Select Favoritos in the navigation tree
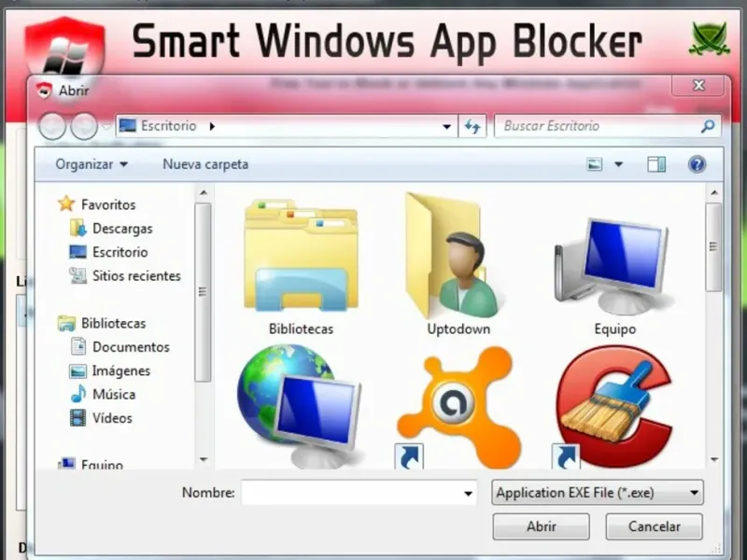The image size is (747, 560). (x=108, y=204)
